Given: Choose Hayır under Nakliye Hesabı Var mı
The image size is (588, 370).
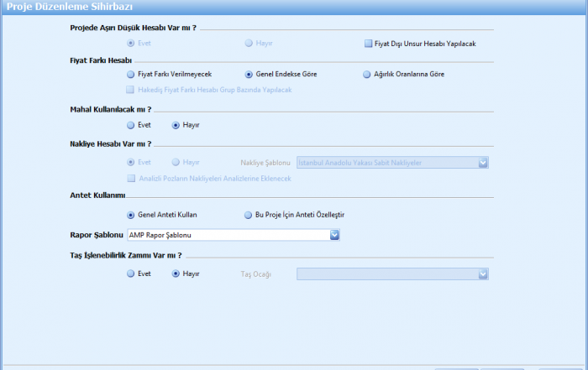Looking at the screenshot, I should pos(176,162).
